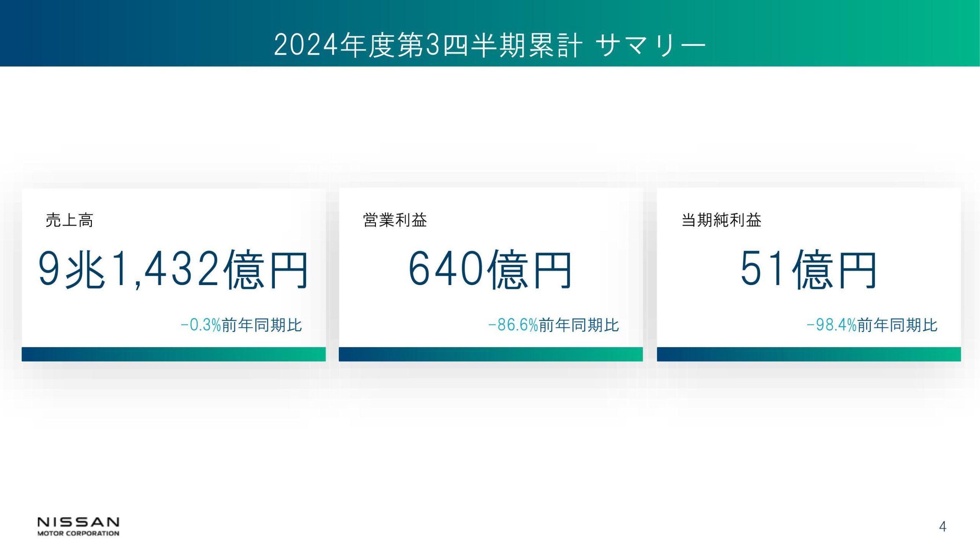Click the サマリー word in the header

pos(651,45)
